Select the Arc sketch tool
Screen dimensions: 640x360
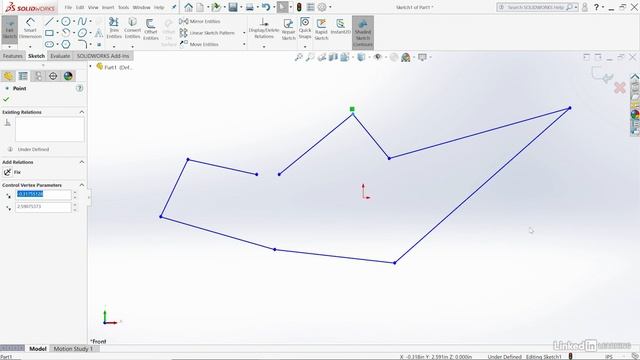point(65,33)
